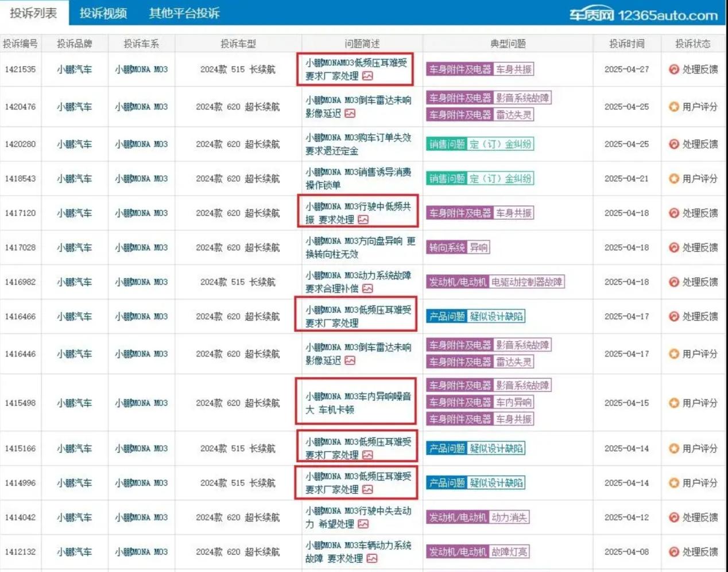728x572 pixels.
Task: Click the 2024款 515 长续航 cell for complaint 1414996
Action: tap(238, 482)
